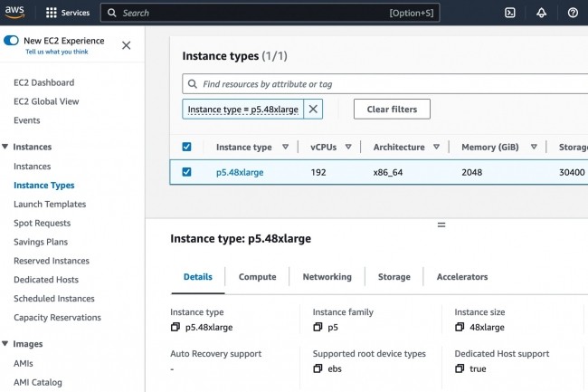This screenshot has width=588, height=392.
Task: Copy the Instance type value p5.48xlarge
Action: (x=175, y=327)
